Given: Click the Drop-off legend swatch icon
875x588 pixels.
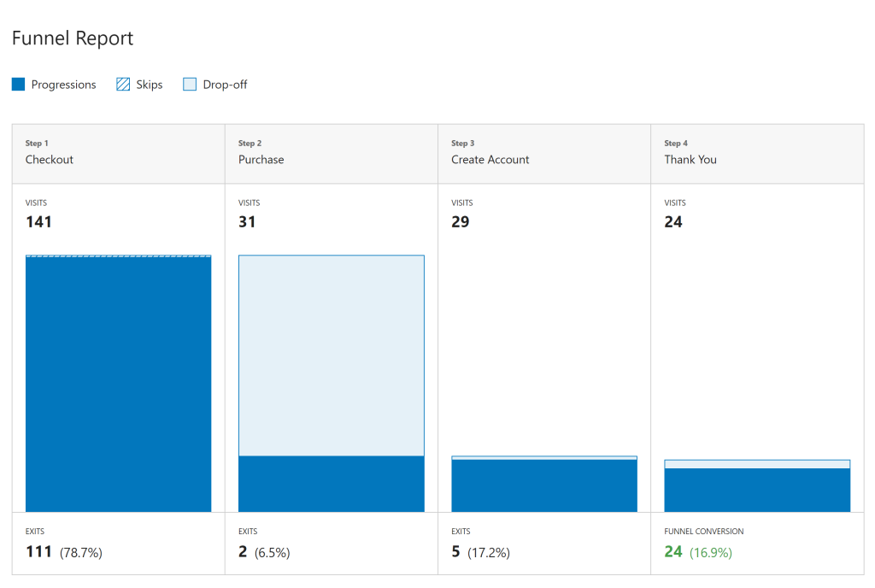Looking at the screenshot, I should (190, 85).
